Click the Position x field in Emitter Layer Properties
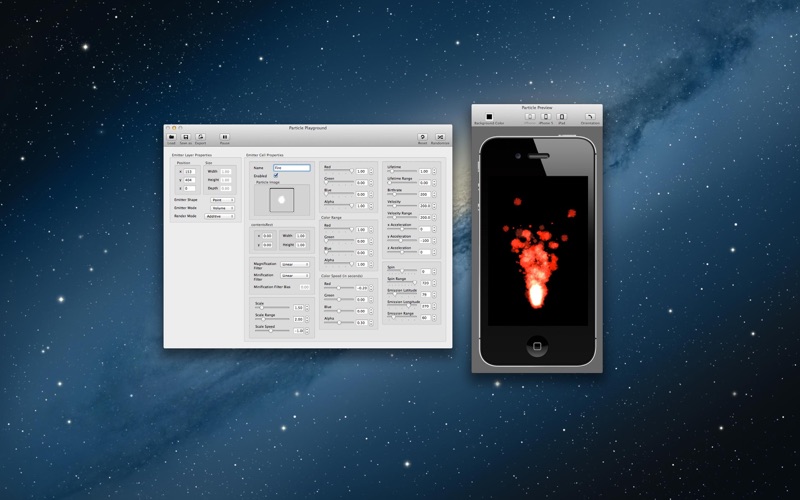Image resolution: width=800 pixels, height=500 pixels. [x=189, y=171]
